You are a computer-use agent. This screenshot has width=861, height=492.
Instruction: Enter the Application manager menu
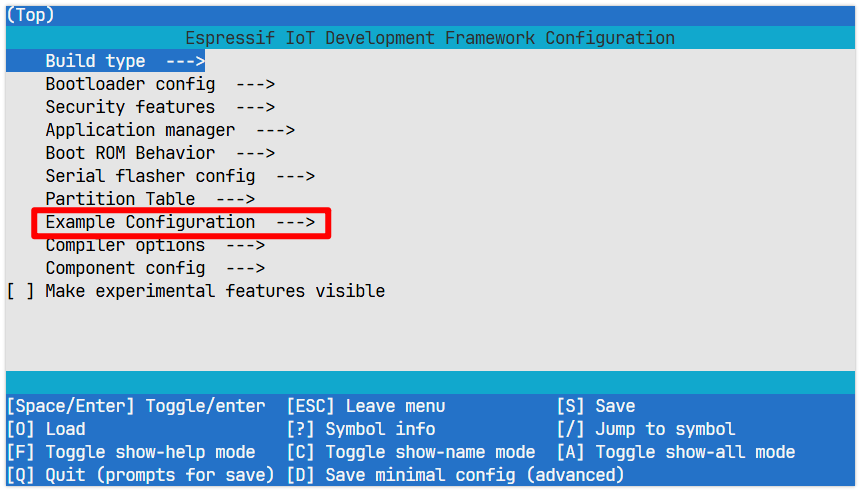tap(140, 130)
